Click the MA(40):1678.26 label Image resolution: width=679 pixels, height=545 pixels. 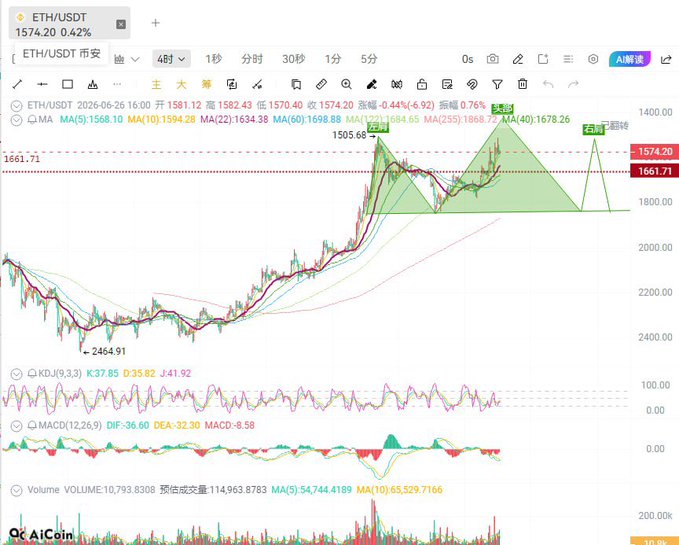pos(536,119)
